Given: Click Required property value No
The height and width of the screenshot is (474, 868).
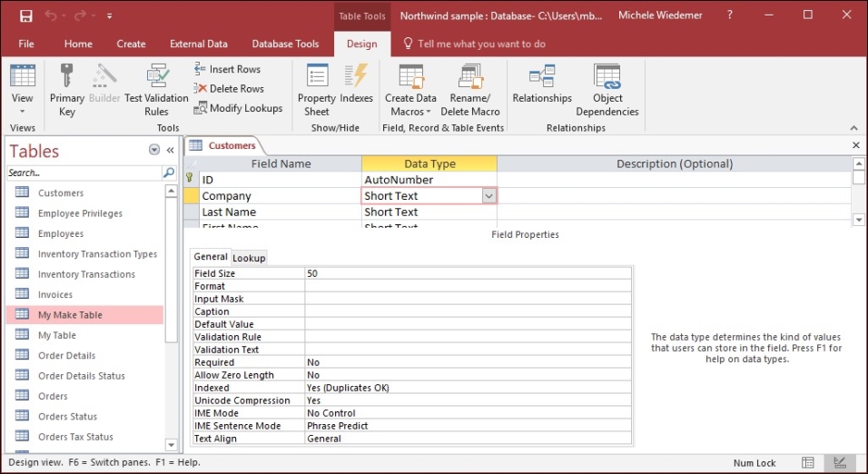Looking at the screenshot, I should click(468, 362).
